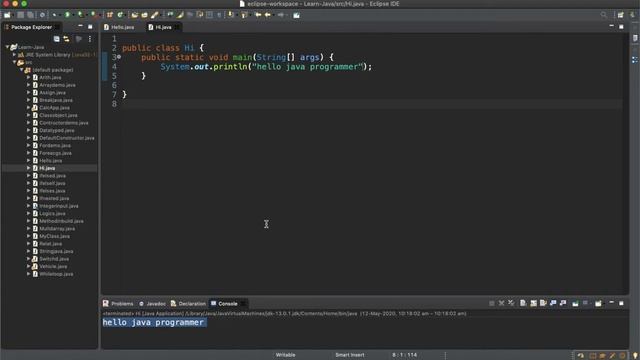The width and height of the screenshot is (640, 360).
Task: Click the magnifier search icon at toolbar right
Action: 604,15
